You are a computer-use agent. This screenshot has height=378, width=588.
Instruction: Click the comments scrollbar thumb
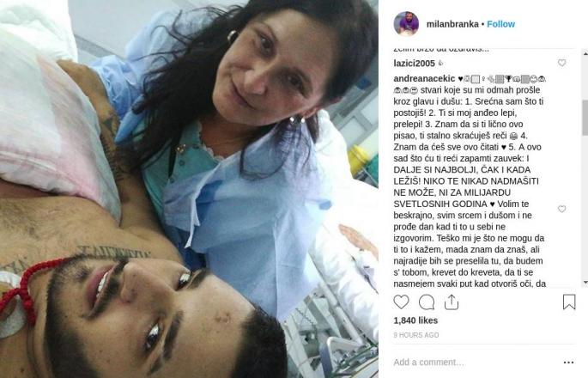(585, 117)
